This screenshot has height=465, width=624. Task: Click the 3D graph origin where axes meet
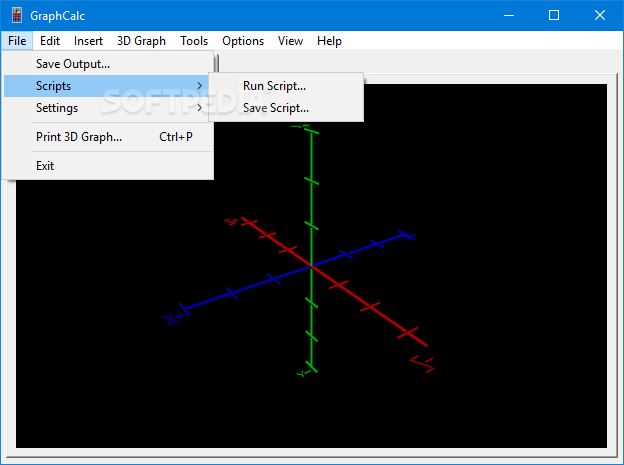click(x=312, y=266)
